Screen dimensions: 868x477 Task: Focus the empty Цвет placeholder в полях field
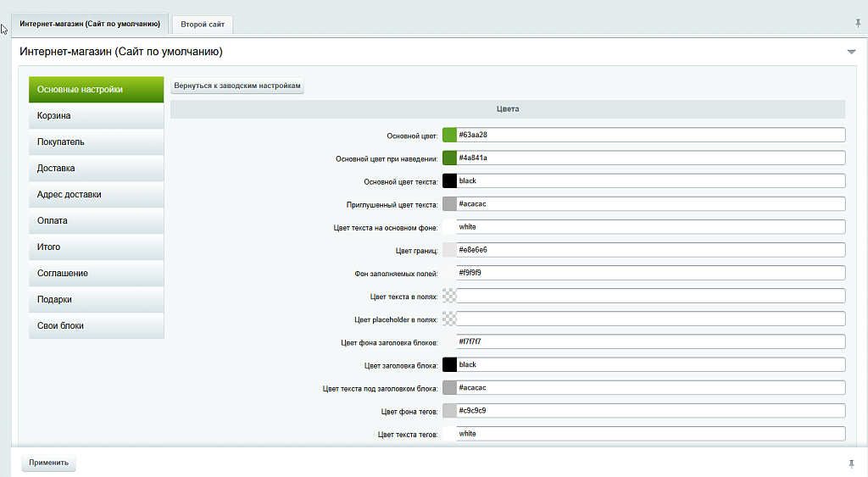[651, 319]
